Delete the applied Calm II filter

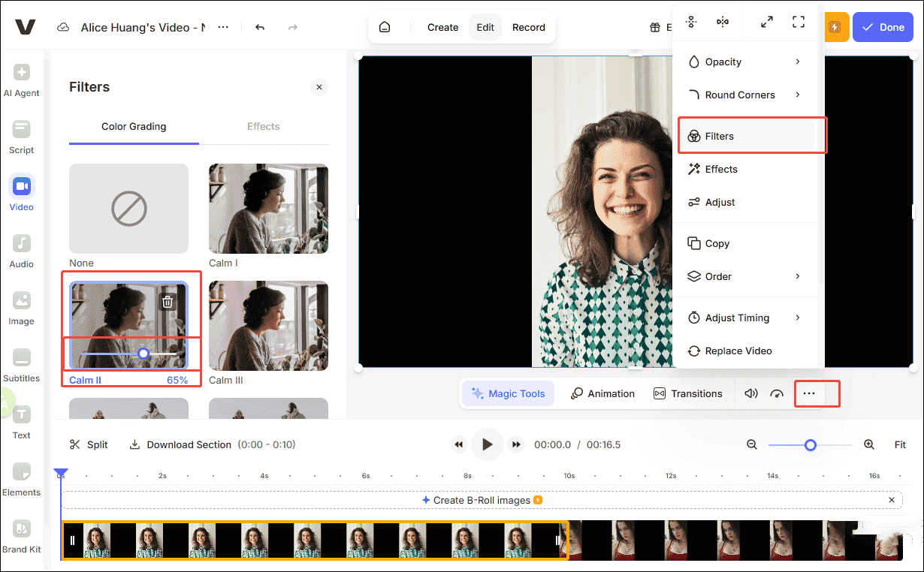pyautogui.click(x=167, y=300)
